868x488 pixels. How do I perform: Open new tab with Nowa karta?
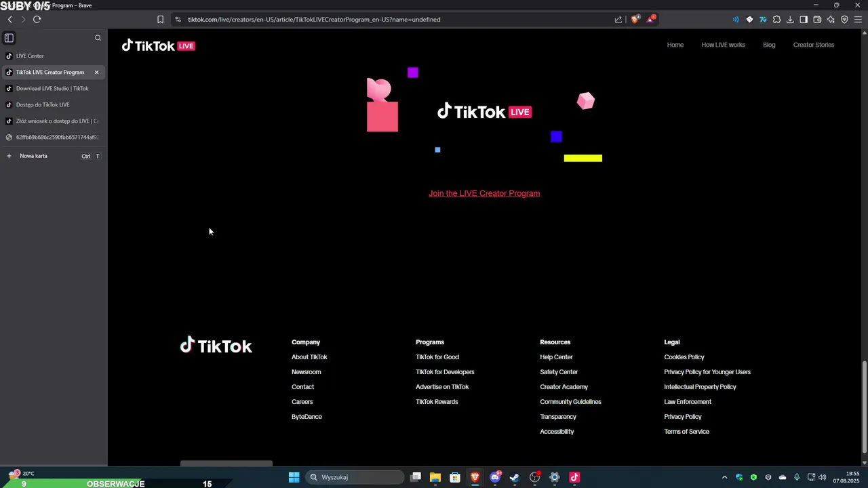point(53,156)
